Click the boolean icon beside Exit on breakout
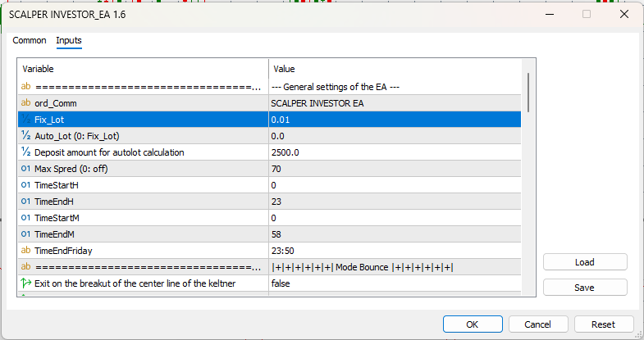 point(26,283)
